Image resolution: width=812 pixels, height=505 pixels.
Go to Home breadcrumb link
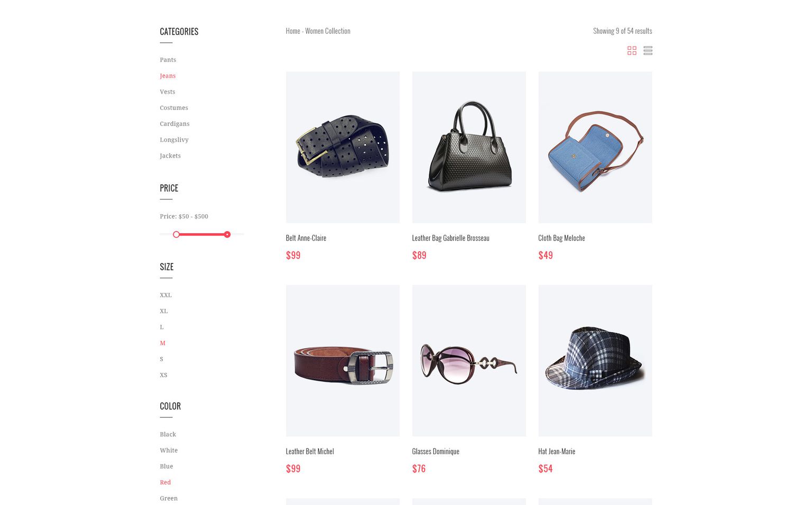(293, 31)
